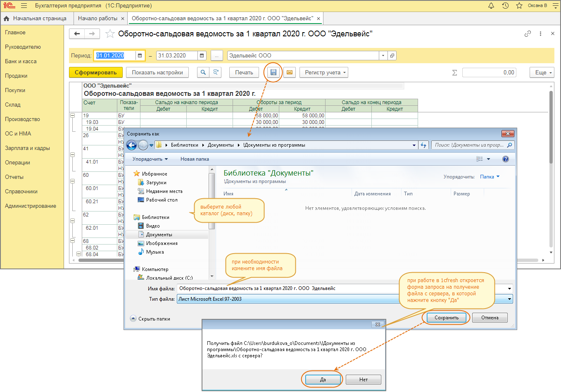Select Изображения library in the tree
The width and height of the screenshot is (561, 392).
click(x=157, y=243)
